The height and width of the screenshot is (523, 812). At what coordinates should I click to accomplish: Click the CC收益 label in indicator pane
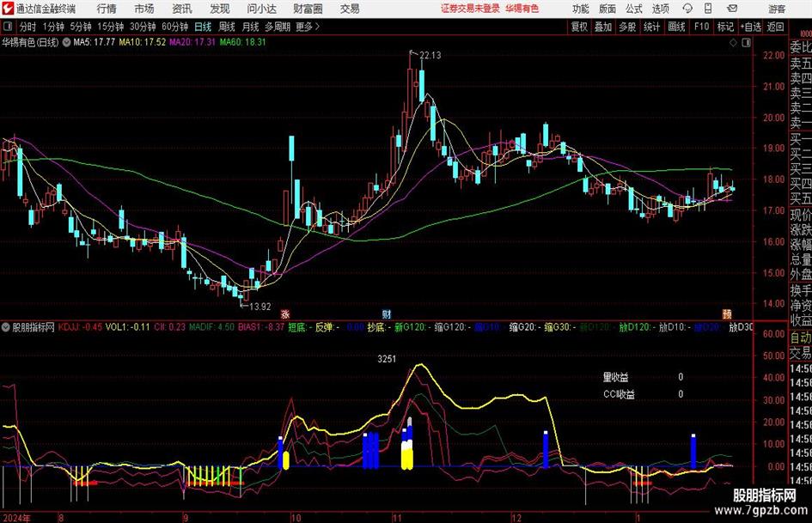tap(619, 394)
